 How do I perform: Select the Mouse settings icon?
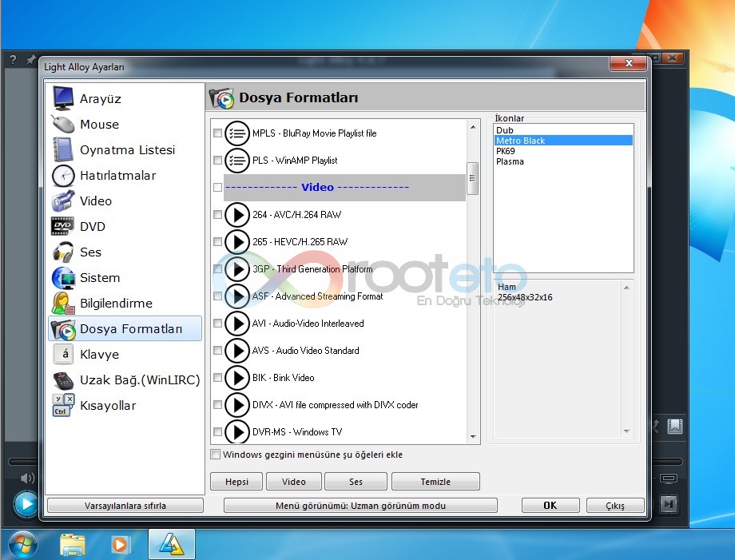tap(63, 124)
